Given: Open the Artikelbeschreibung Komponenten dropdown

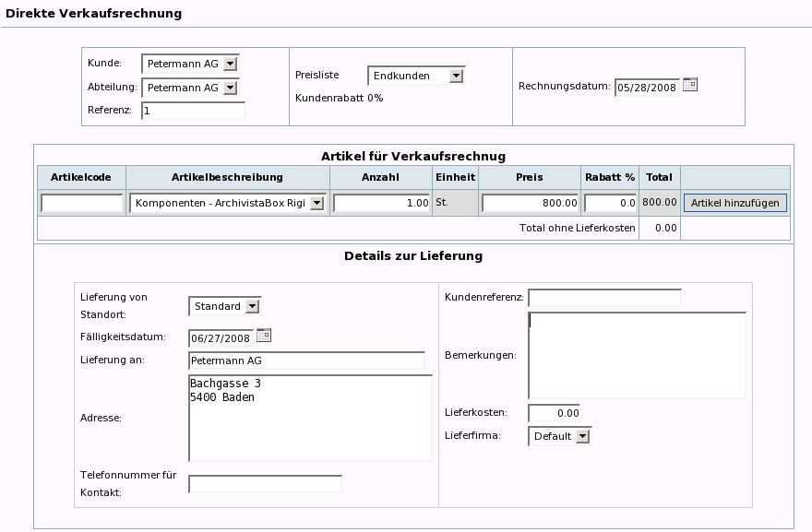Looking at the screenshot, I should 228,203.
